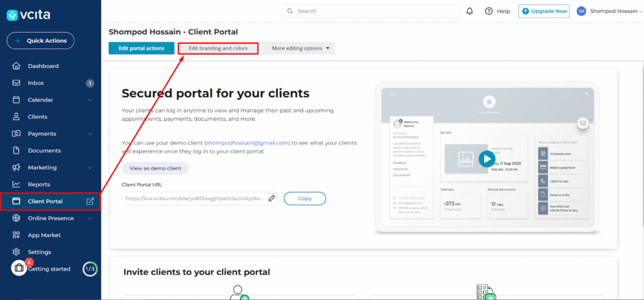The image size is (644, 300).
Task: Click Edit branding and colors button
Action: 218,48
